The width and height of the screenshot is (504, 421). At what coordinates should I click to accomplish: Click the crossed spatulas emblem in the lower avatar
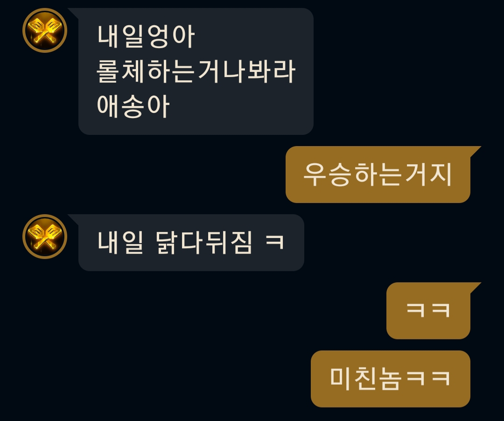[x=45, y=236]
